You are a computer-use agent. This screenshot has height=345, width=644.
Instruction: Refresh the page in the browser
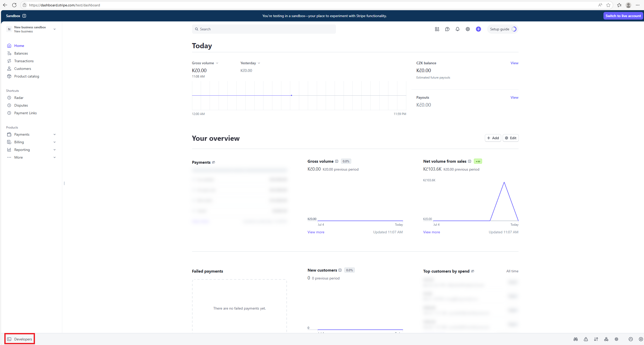14,5
